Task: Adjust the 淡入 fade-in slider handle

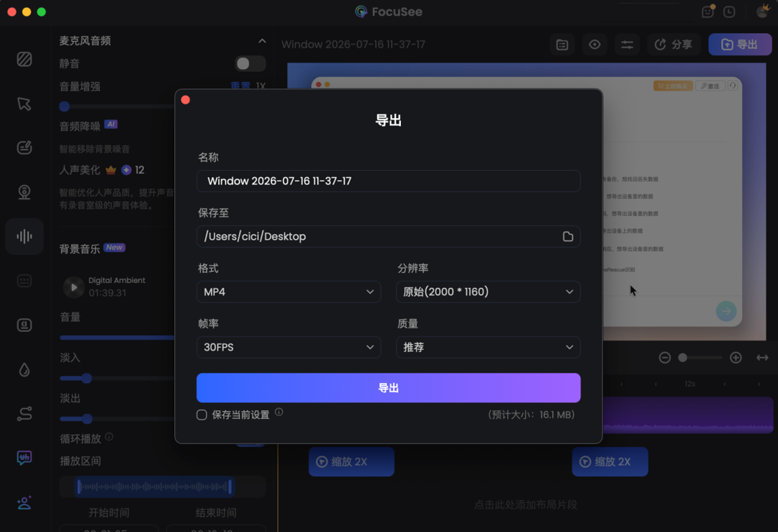Action: (x=87, y=378)
